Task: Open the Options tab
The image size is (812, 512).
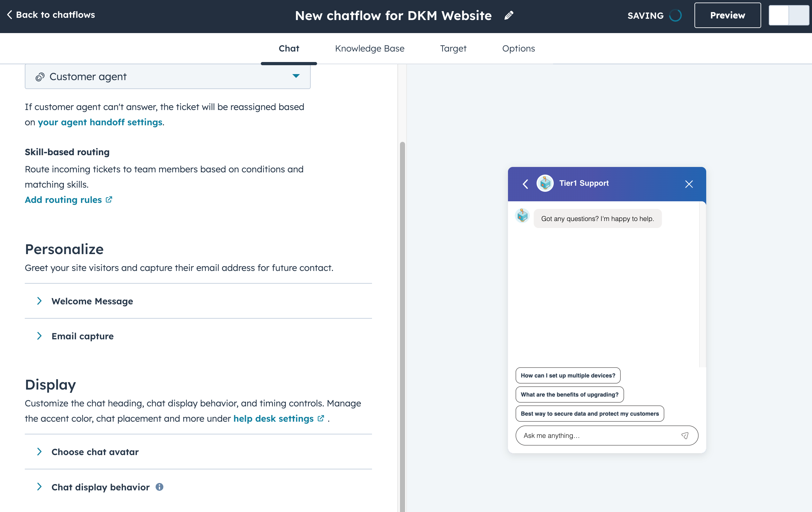Action: [518, 48]
